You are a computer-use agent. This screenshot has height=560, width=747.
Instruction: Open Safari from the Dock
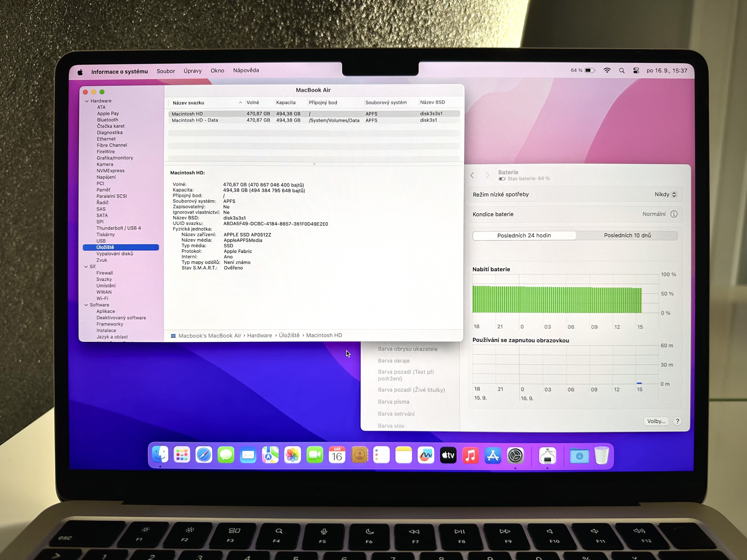[x=204, y=455]
